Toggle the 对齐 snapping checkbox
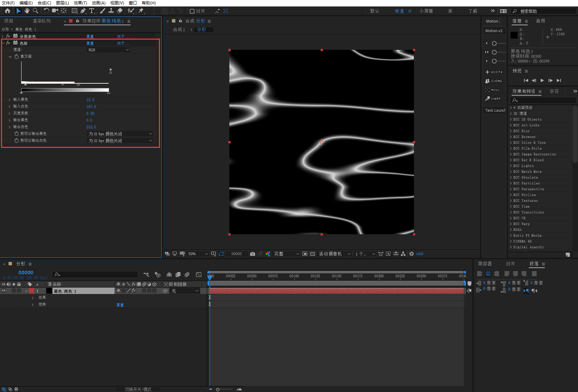The height and width of the screenshot is (392, 578). click(192, 11)
